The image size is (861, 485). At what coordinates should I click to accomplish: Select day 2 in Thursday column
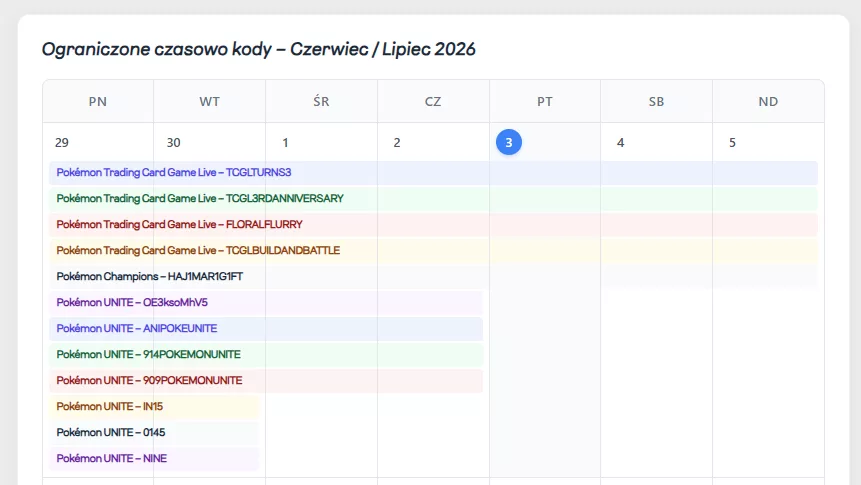pos(397,143)
